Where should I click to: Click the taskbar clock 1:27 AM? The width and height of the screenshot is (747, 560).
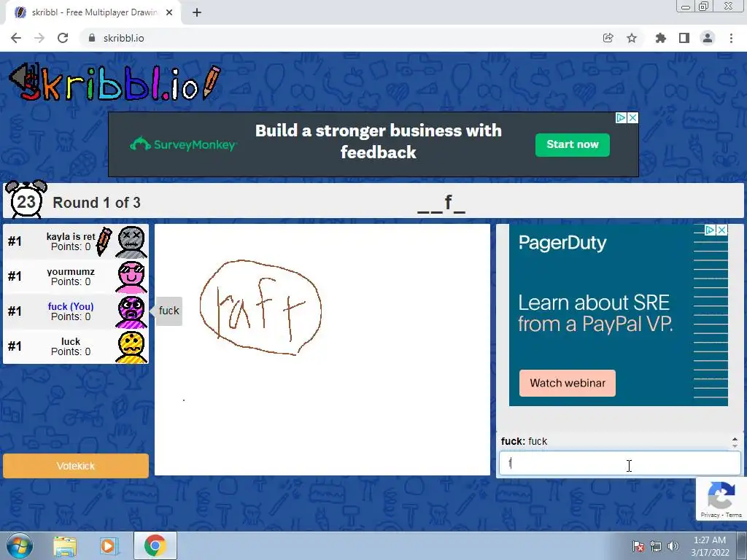pyautogui.click(x=710, y=545)
